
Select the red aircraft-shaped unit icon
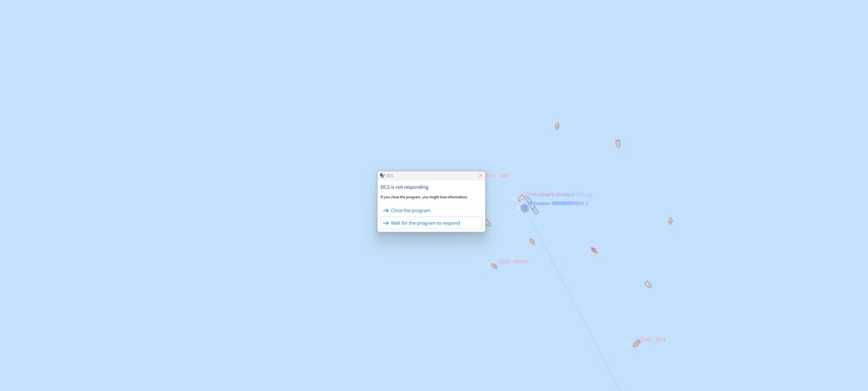[594, 251]
